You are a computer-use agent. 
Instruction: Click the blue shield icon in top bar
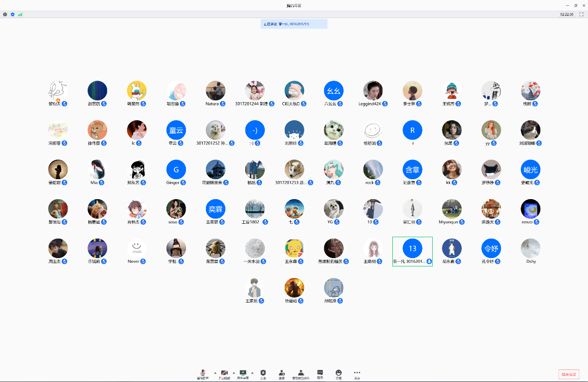click(x=13, y=14)
